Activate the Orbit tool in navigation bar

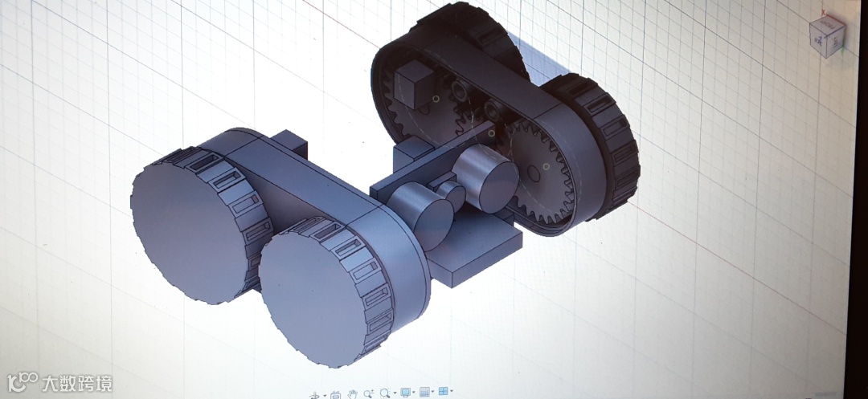tap(314, 396)
